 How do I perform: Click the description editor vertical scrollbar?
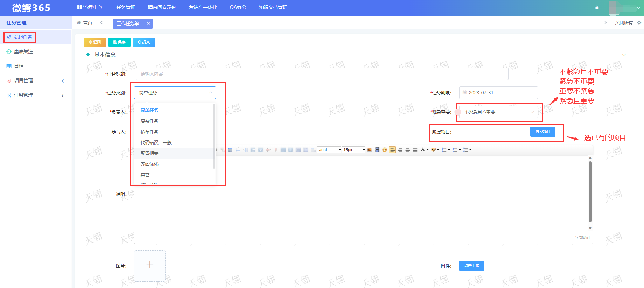[x=590, y=192]
